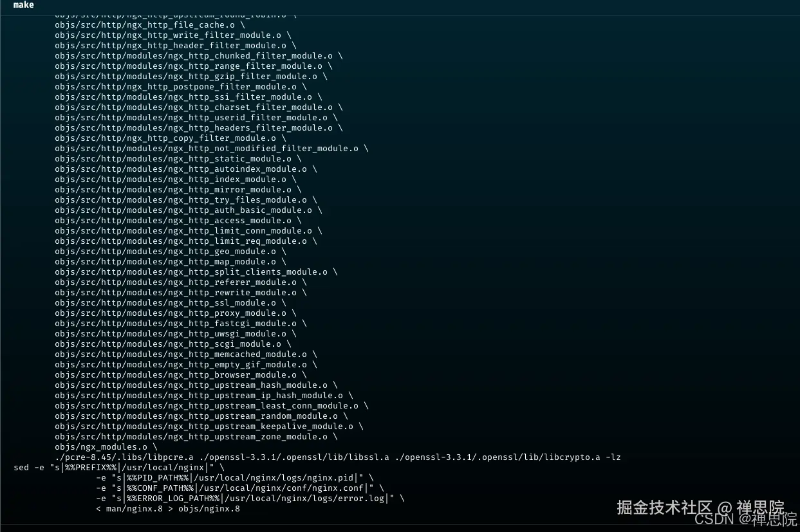The image size is (800, 532).
Task: Select the ngx_http_headers_filter_module.o line
Action: (x=198, y=128)
